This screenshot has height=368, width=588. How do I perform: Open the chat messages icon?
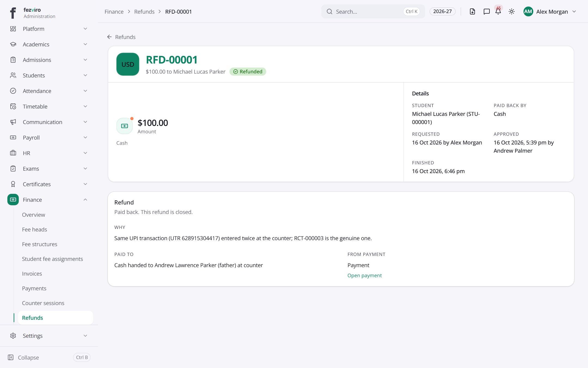click(486, 11)
